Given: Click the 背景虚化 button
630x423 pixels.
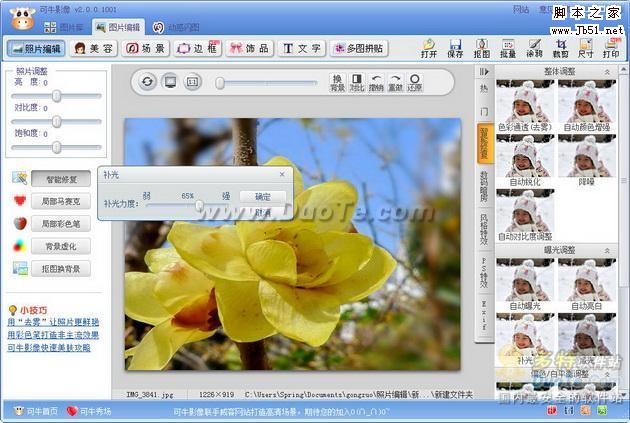Looking at the screenshot, I should 61,246.
